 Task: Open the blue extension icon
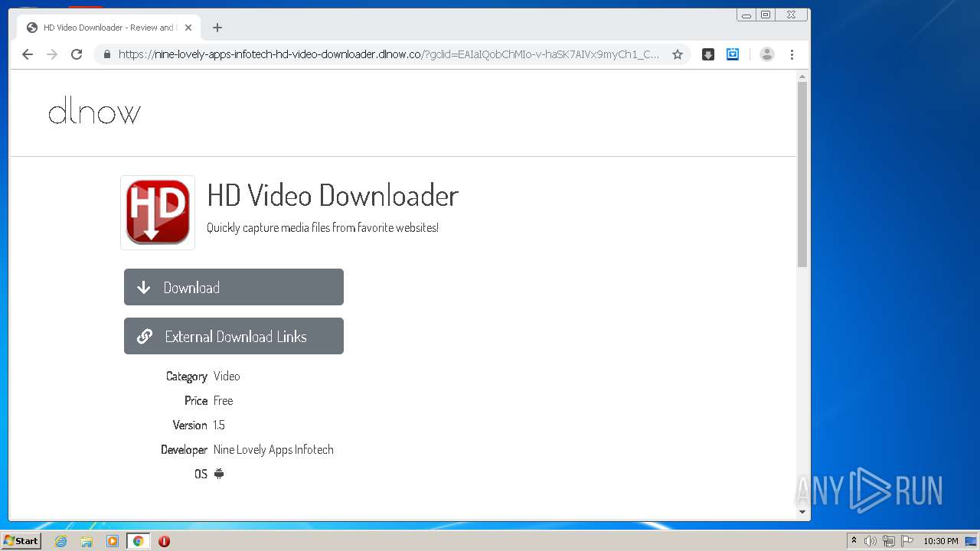733,54
